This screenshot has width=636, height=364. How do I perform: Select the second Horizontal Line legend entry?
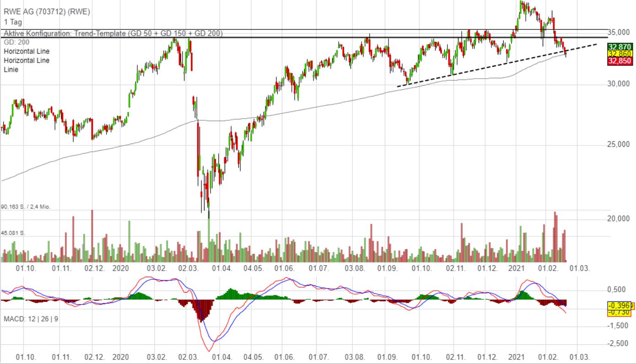point(27,60)
